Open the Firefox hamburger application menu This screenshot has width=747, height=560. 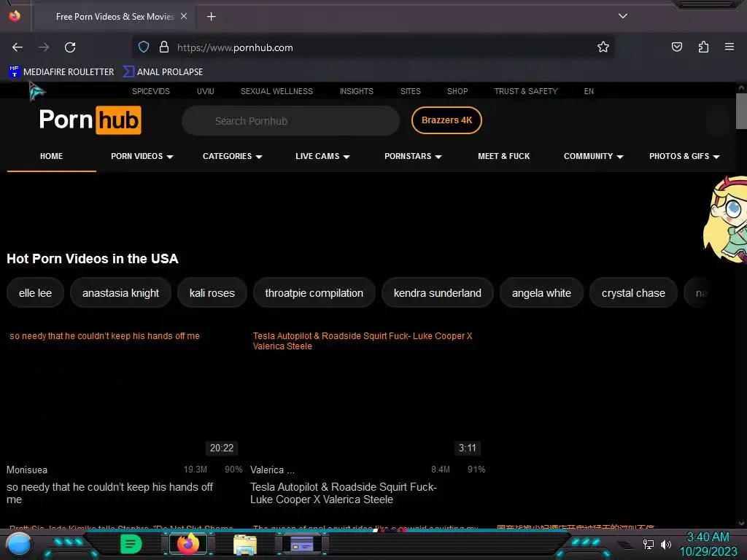point(729,47)
